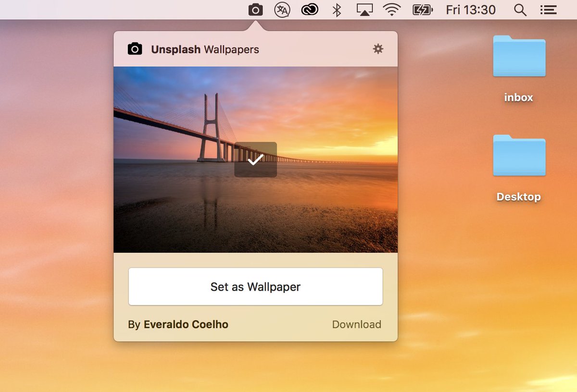Open Unsplash settings gear icon
Image resolution: width=577 pixels, height=392 pixels.
[x=378, y=49]
